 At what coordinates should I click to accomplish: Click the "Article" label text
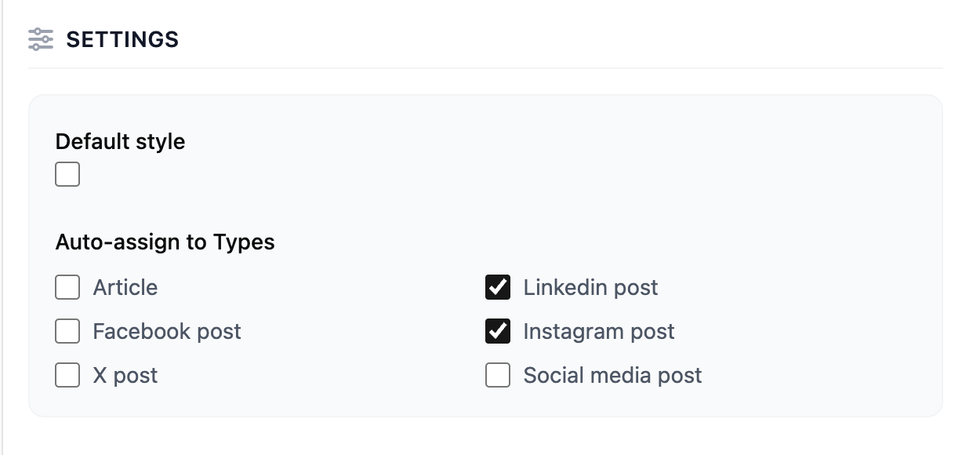(125, 288)
